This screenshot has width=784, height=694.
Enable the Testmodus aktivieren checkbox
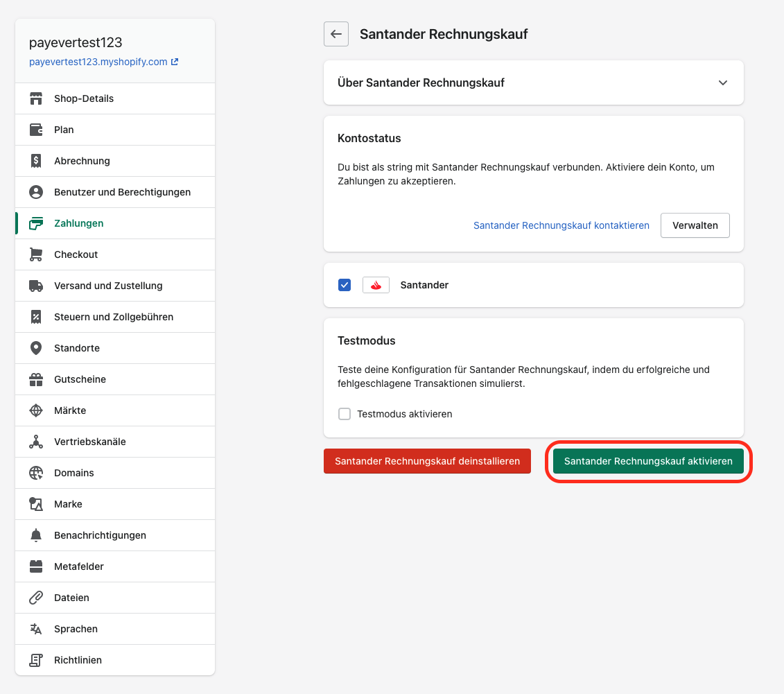pyautogui.click(x=345, y=414)
